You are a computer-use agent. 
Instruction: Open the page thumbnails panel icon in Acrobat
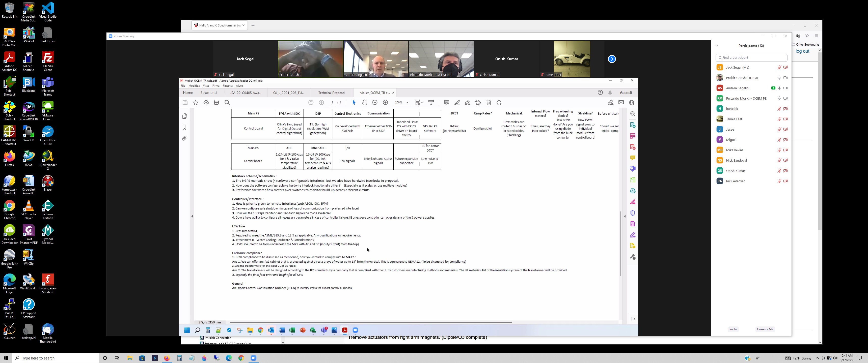click(184, 116)
